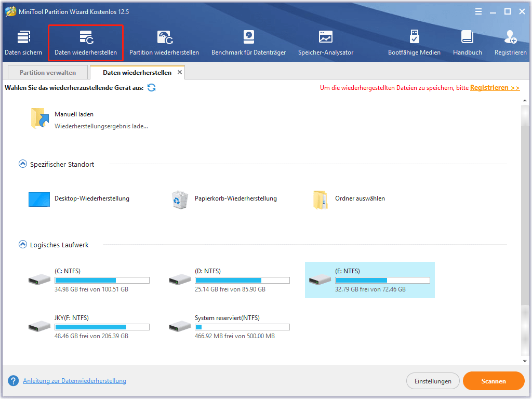This screenshot has height=399, width=532.
Task: Click the blue help question mark icon
Action: coord(13,381)
